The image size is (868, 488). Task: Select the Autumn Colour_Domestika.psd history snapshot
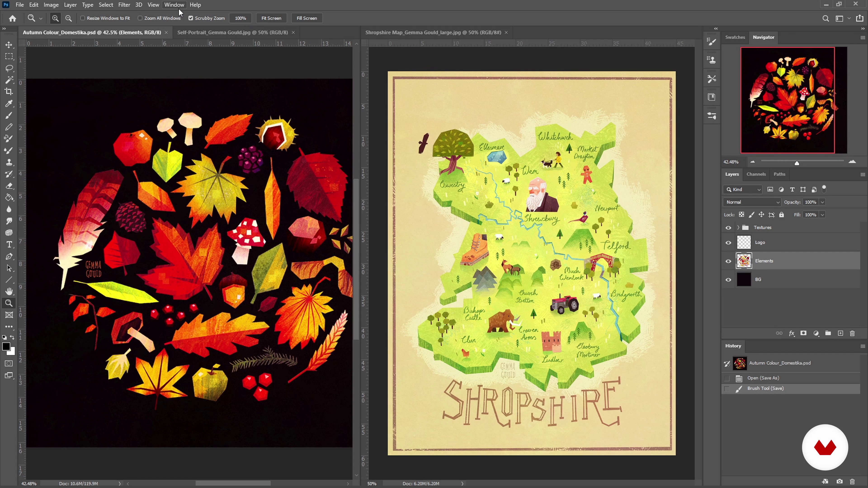[x=790, y=363]
